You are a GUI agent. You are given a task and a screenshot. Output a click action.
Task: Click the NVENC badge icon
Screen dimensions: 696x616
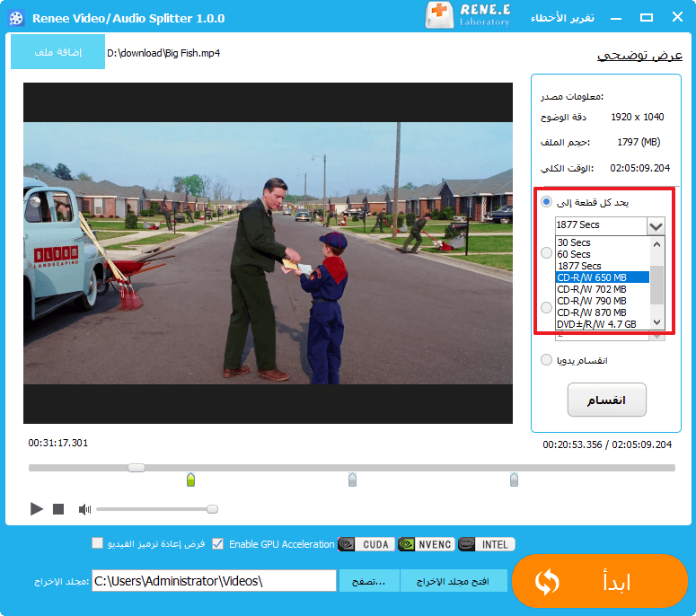point(426,544)
